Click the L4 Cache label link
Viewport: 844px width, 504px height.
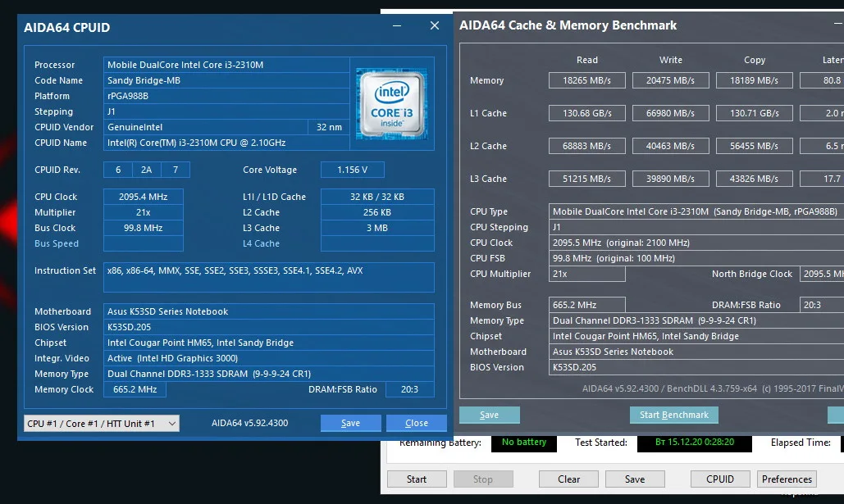click(x=261, y=243)
